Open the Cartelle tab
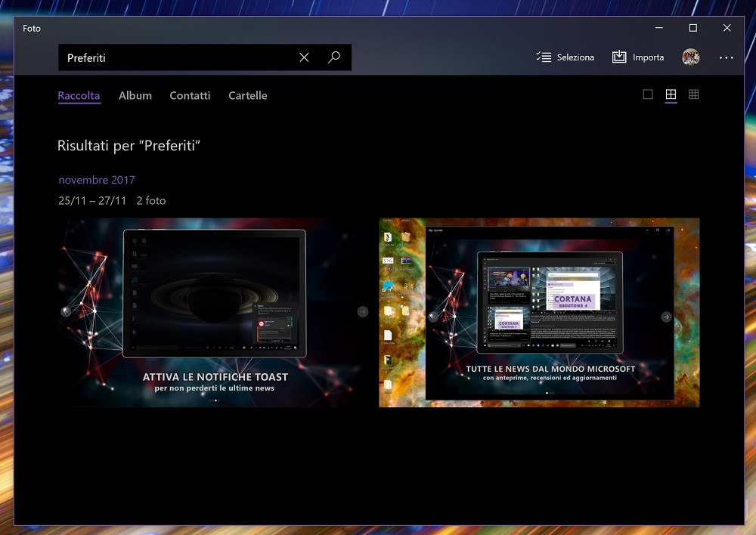756x535 pixels. [x=248, y=95]
